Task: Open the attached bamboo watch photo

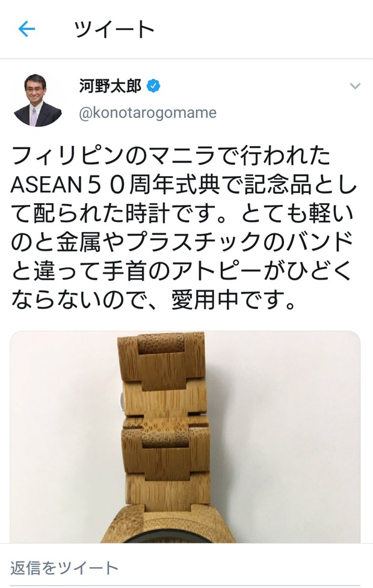Action: point(185,437)
